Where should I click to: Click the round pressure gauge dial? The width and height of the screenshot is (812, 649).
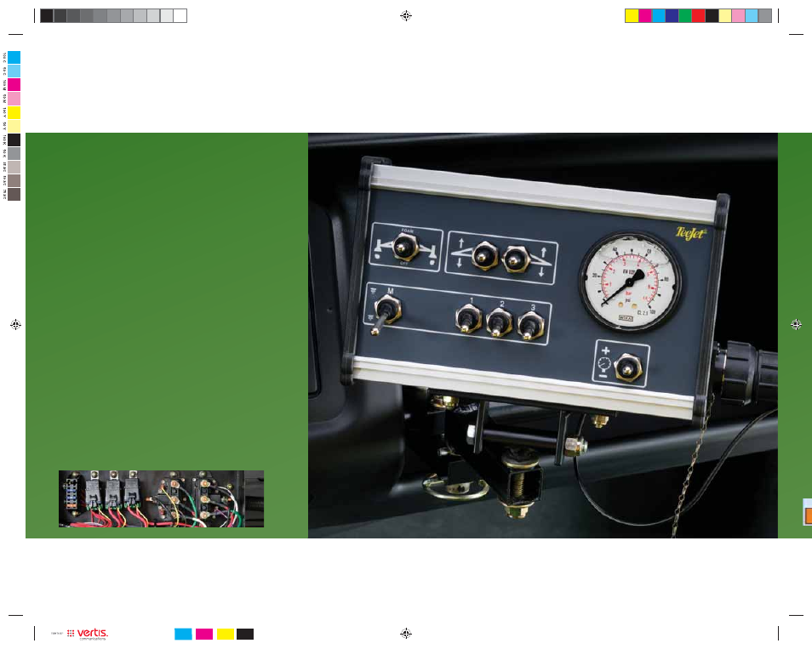point(630,282)
